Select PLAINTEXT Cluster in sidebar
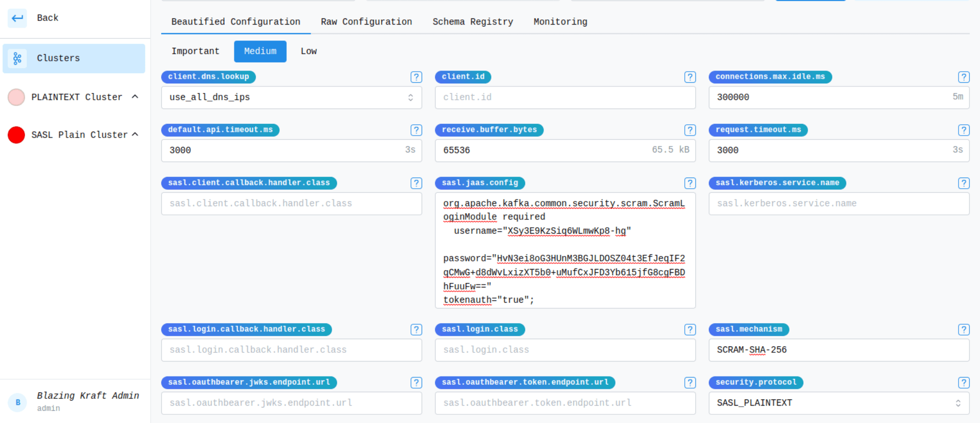Screen dimensions: 980x423 pyautogui.click(x=77, y=97)
